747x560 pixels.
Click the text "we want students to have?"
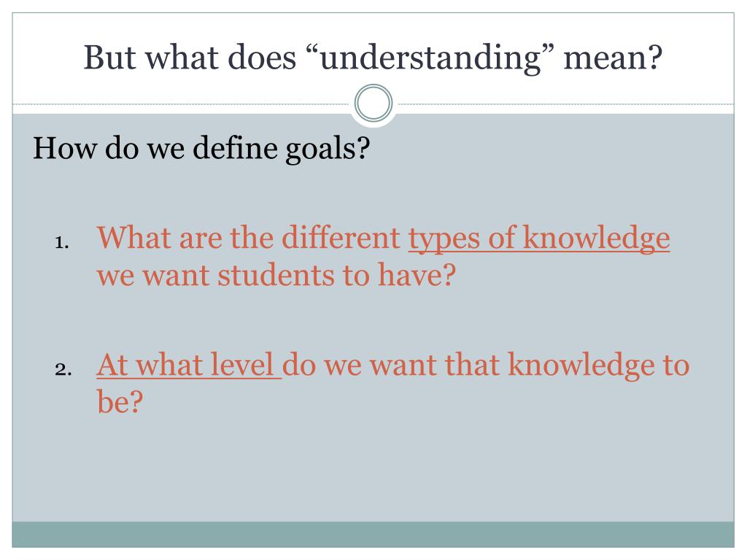click(276, 275)
